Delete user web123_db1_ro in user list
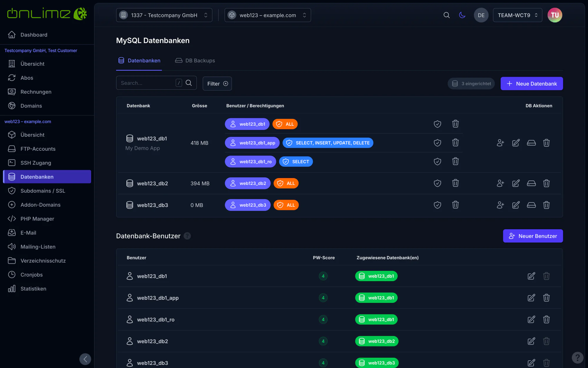The width and height of the screenshot is (588, 368). click(546, 319)
